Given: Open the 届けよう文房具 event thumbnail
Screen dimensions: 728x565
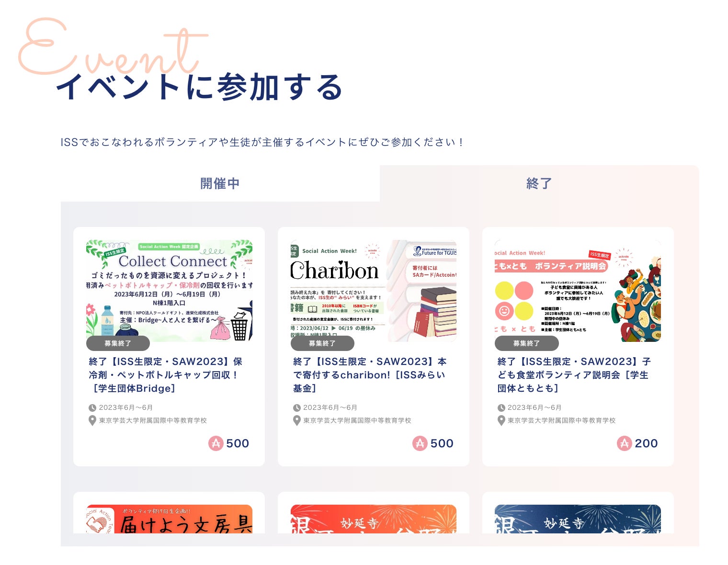Looking at the screenshot, I should pos(169,519).
